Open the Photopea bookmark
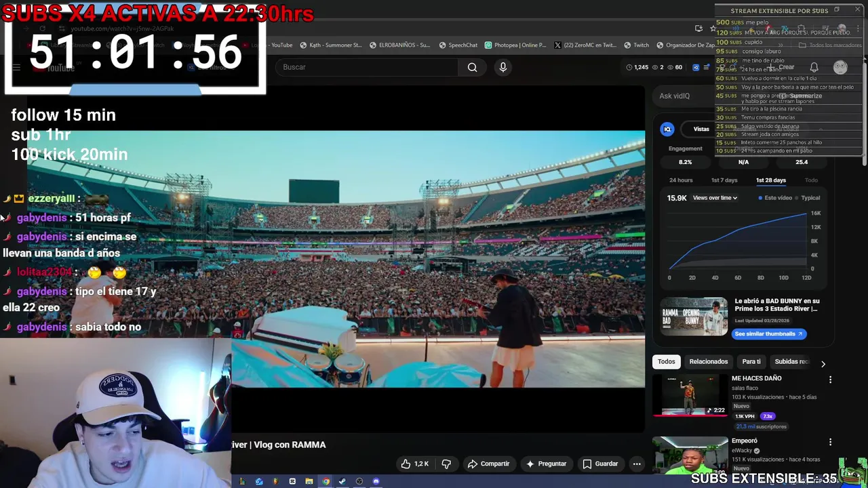Viewport: 868px width, 488px height. pyautogui.click(x=515, y=45)
